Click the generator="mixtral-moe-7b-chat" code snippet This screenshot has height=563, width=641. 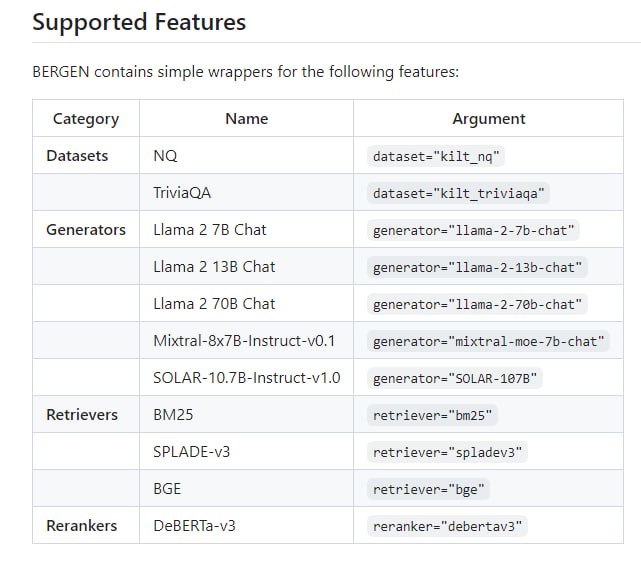pyautogui.click(x=488, y=342)
